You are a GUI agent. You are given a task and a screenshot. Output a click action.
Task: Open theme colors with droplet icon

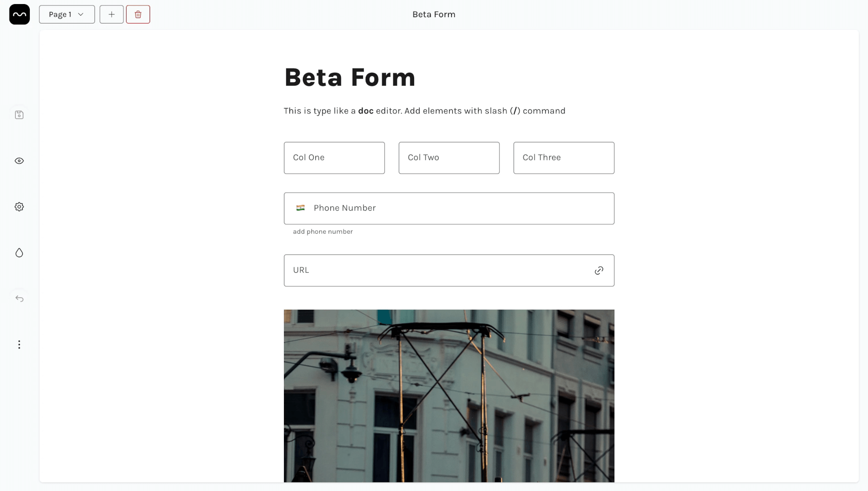click(19, 253)
